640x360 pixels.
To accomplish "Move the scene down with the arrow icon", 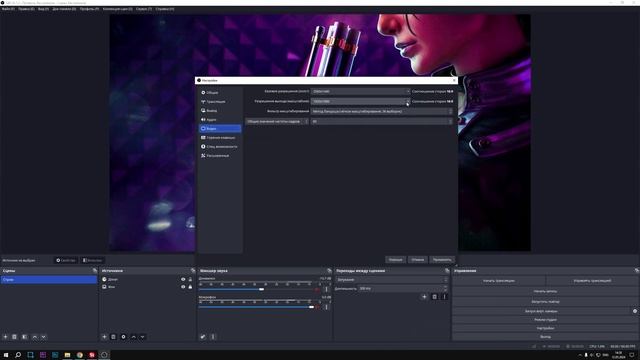I will click(x=43, y=337).
